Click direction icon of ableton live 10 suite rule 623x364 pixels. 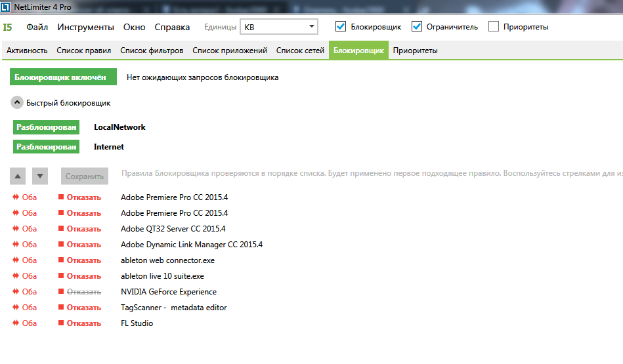pyautogui.click(x=16, y=275)
